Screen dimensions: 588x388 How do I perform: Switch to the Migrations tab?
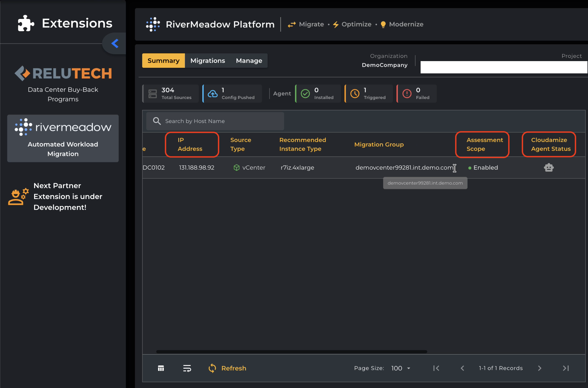pos(208,61)
